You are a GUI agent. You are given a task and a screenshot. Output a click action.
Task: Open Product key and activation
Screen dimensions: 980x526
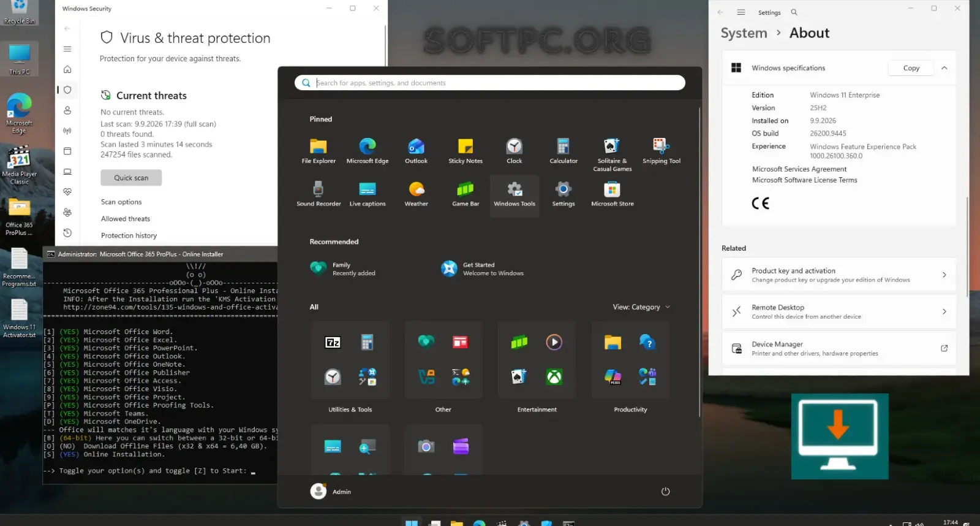point(839,275)
